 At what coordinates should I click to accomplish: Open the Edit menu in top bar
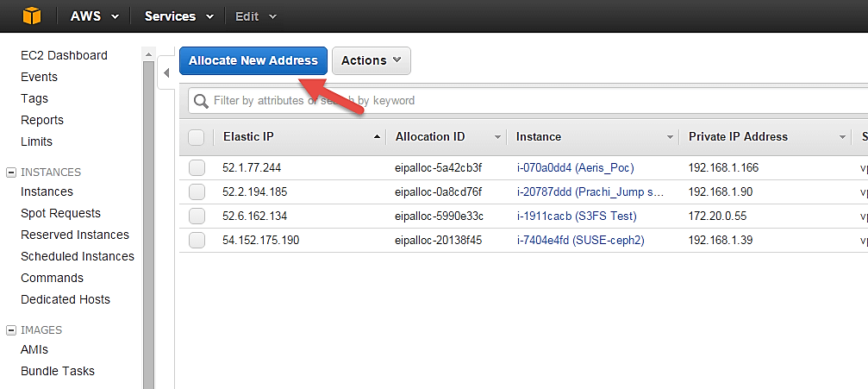pos(256,16)
